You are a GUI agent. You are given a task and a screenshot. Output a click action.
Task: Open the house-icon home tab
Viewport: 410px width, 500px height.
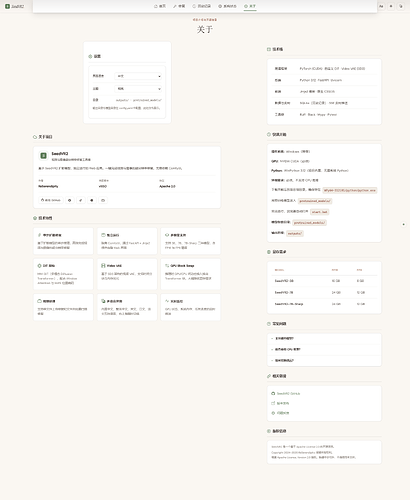(160, 6)
